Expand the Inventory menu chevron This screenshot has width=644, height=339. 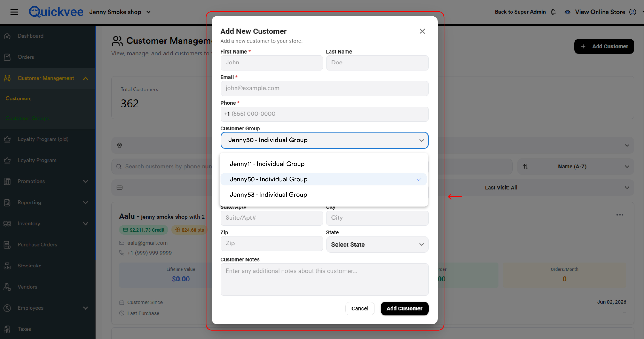(85, 224)
